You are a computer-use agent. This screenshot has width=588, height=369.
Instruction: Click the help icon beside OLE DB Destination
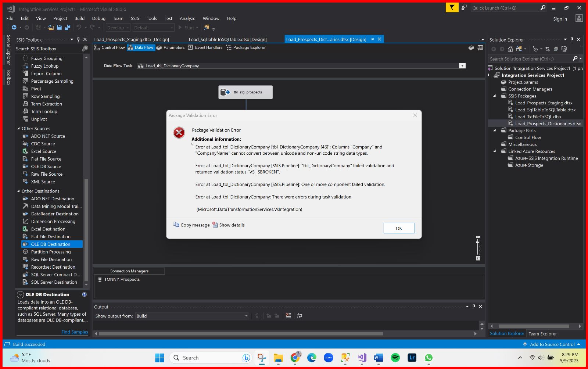(85, 294)
